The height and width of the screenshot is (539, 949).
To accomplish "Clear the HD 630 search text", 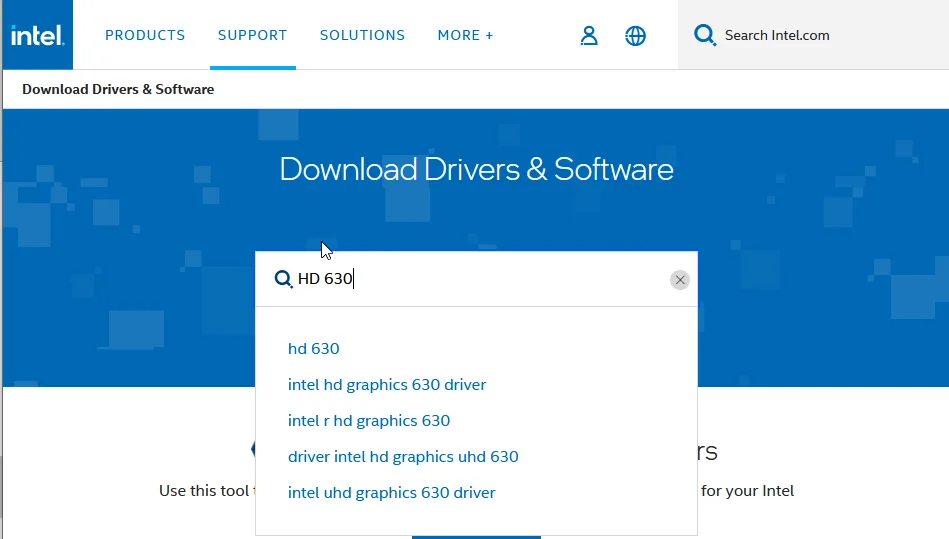I will [680, 279].
